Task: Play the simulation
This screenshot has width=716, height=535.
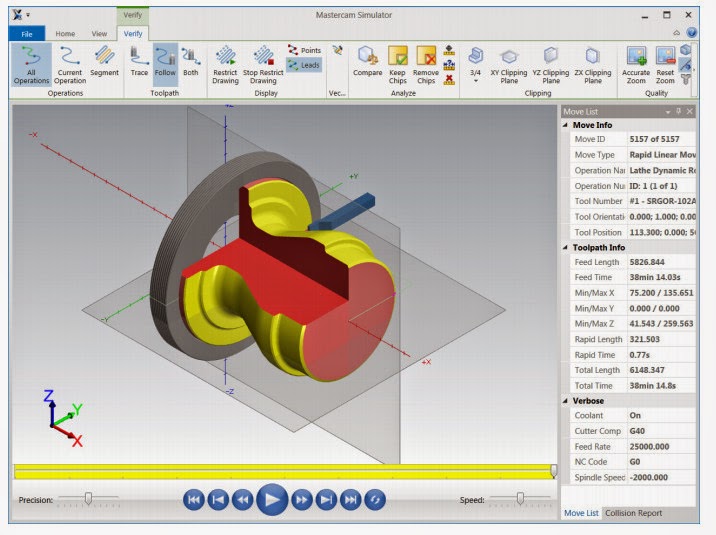Action: [272, 499]
